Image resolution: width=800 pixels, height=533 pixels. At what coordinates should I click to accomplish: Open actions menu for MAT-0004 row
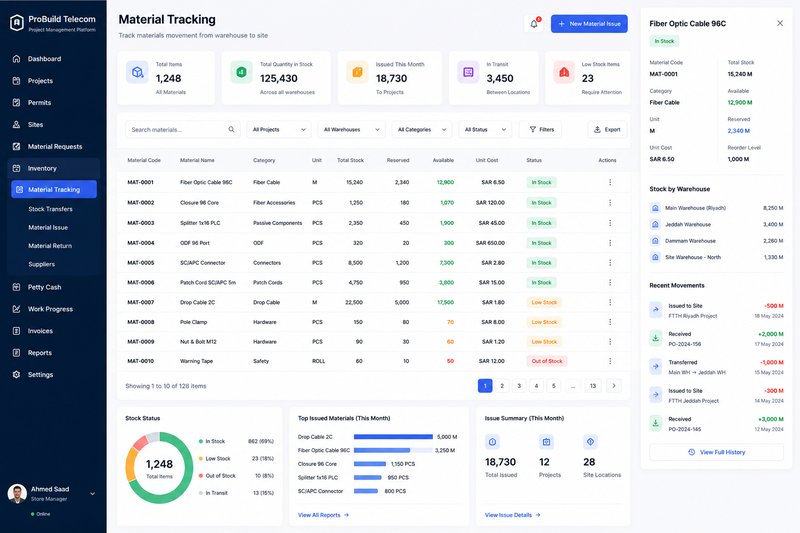pyautogui.click(x=610, y=243)
